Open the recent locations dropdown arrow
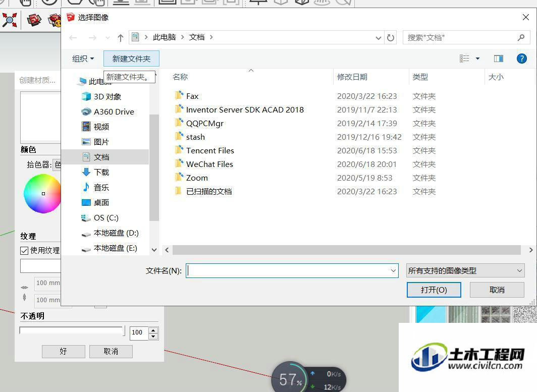537x392 pixels. [108, 38]
